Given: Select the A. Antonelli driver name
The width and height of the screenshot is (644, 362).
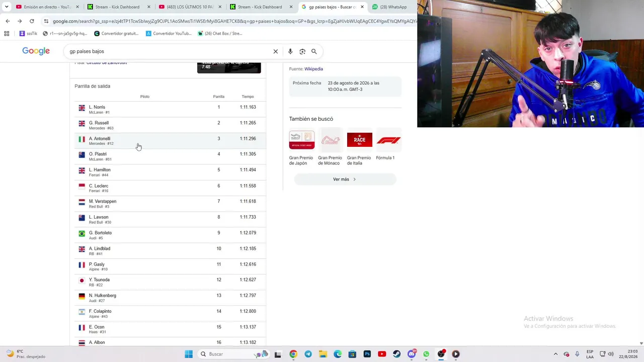Looking at the screenshot, I should 100,139.
